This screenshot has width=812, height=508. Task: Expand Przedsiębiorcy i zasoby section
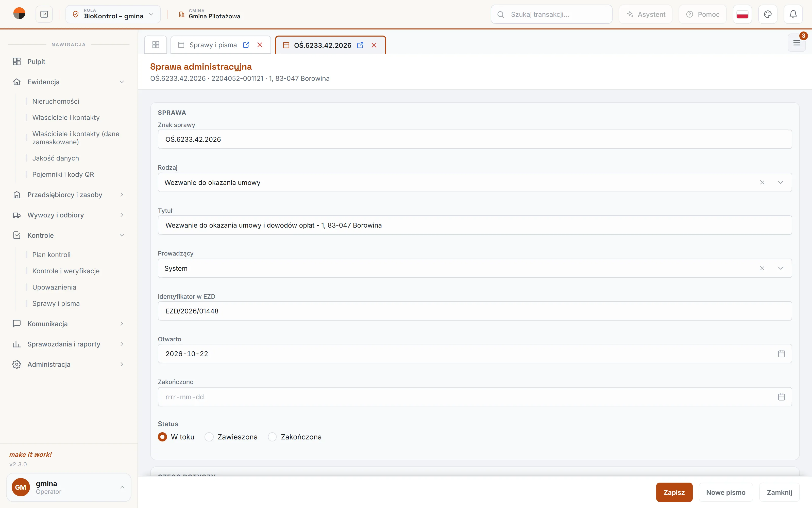tap(69, 195)
